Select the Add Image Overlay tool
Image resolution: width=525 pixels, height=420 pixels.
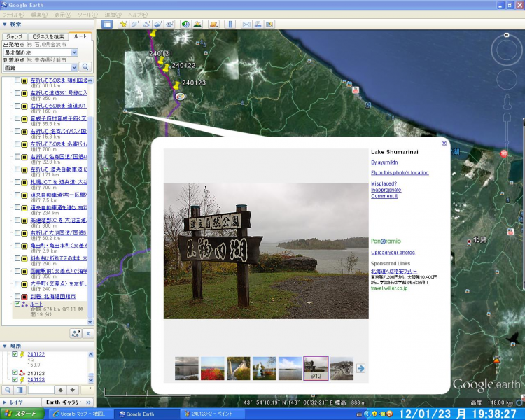[x=157, y=24]
